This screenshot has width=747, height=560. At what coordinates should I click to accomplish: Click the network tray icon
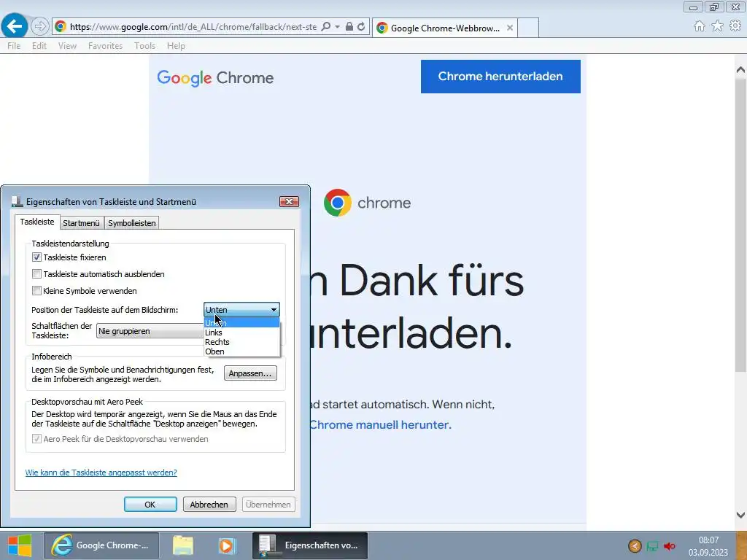(x=652, y=546)
